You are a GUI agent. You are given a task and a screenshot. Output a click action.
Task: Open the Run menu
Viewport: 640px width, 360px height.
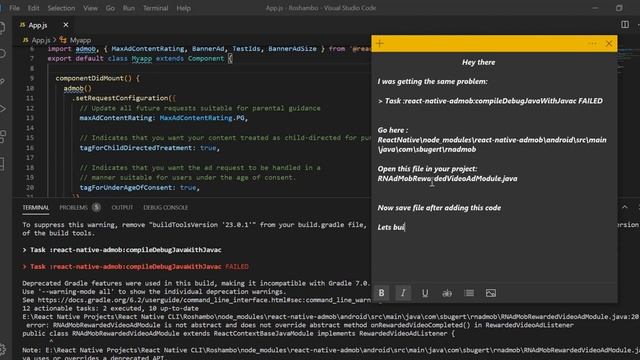point(129,8)
